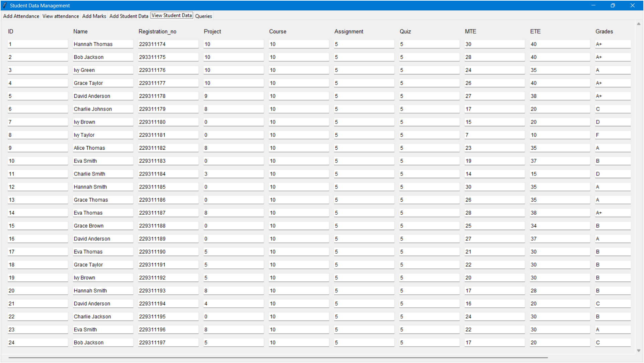Click Hannah Thomas name field

pos(103,44)
